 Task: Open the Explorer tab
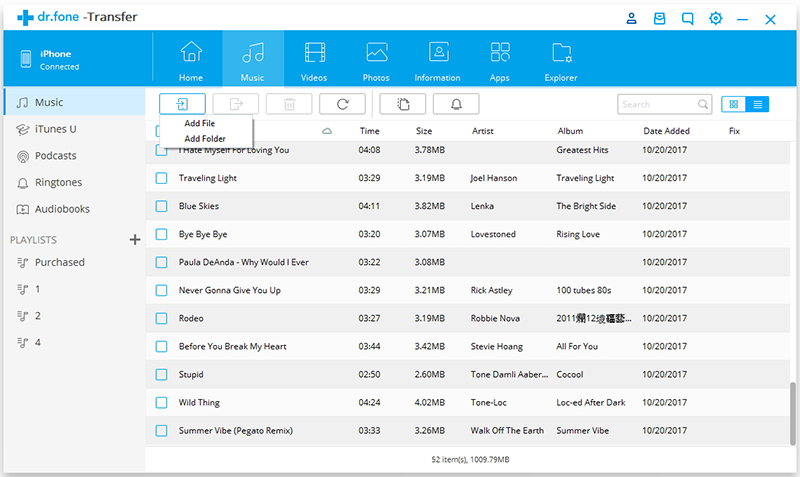point(561,60)
